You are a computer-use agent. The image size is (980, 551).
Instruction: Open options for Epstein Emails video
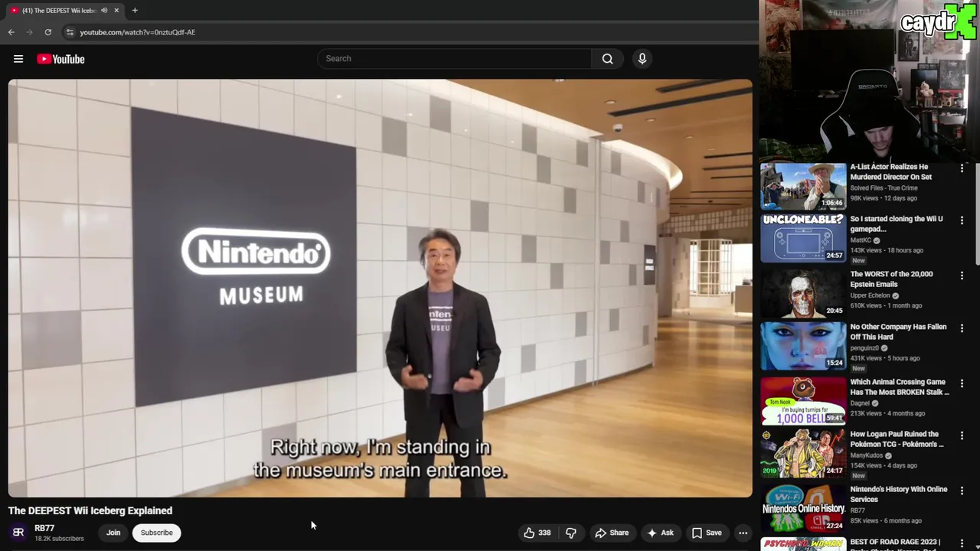tap(962, 275)
